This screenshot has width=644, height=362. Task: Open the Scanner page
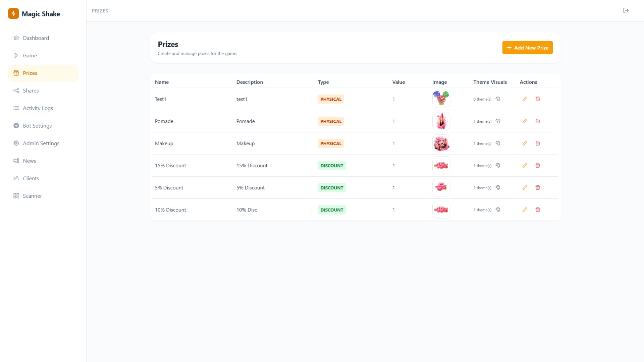[x=43, y=196]
